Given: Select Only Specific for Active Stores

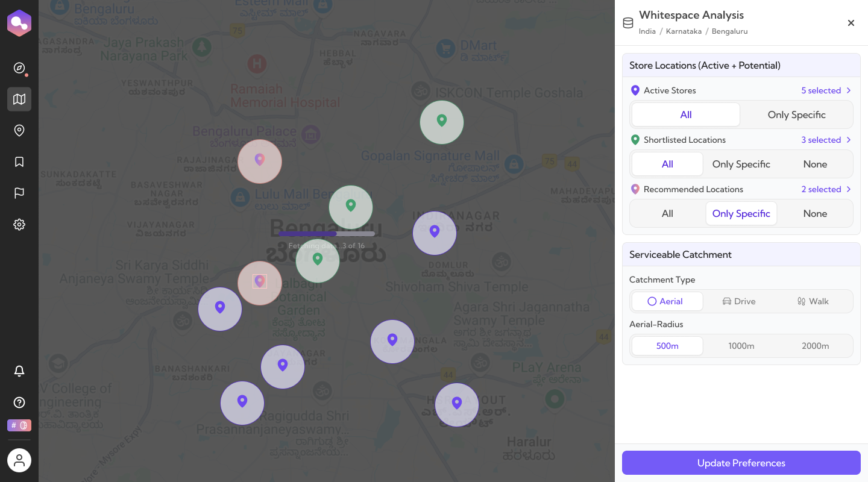Looking at the screenshot, I should 796,114.
